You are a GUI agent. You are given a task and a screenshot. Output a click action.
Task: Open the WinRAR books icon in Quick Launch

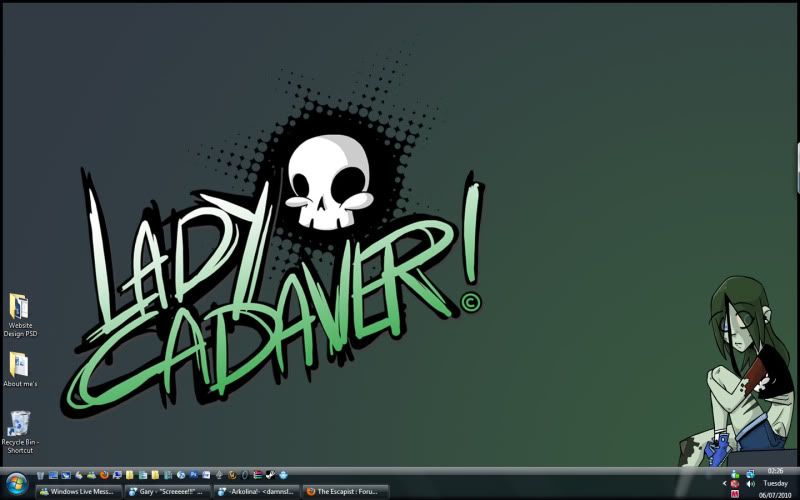click(258, 475)
